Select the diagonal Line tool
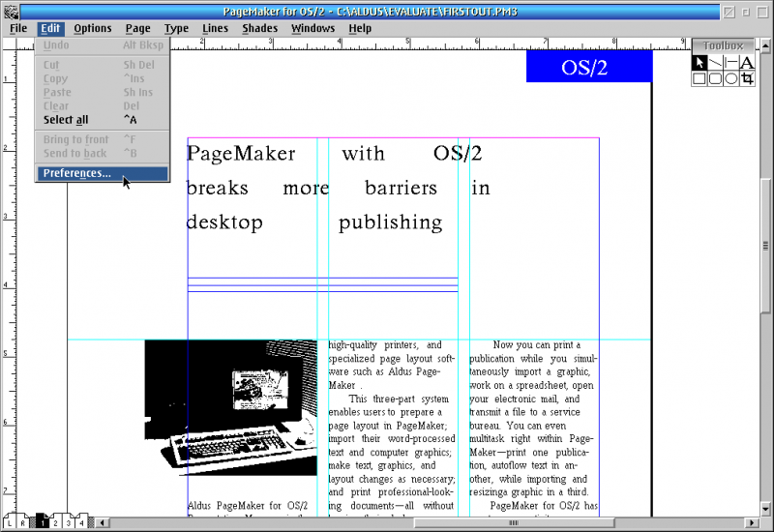 (715, 63)
